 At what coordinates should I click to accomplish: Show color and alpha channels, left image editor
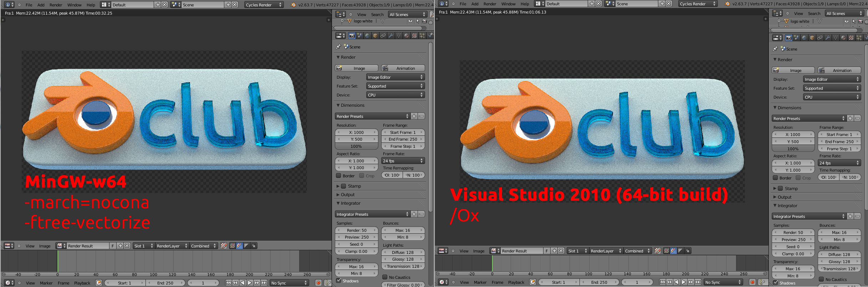point(239,246)
